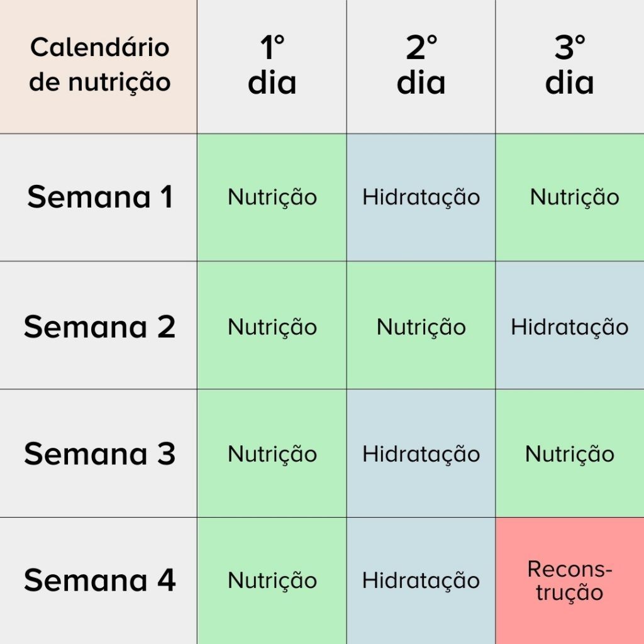Screen dimensions: 644x644
Task: Click the Semana 4 row label
Action: pyautogui.click(x=99, y=580)
